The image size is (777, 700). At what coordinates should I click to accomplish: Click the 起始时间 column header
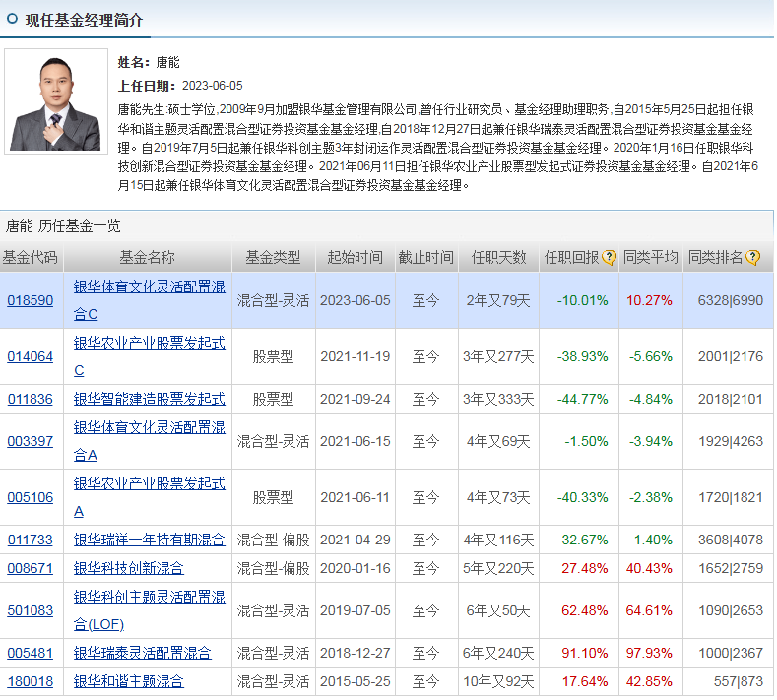point(355,258)
